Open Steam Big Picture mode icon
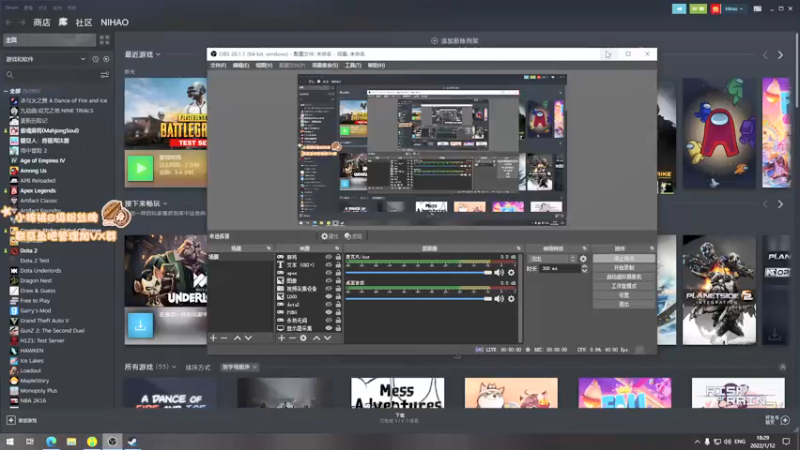The height and width of the screenshot is (450, 800). click(758, 9)
